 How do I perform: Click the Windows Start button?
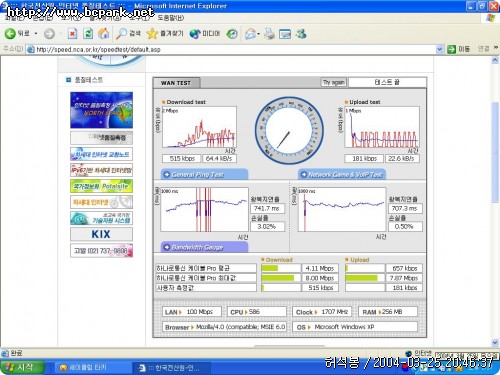click(x=22, y=367)
